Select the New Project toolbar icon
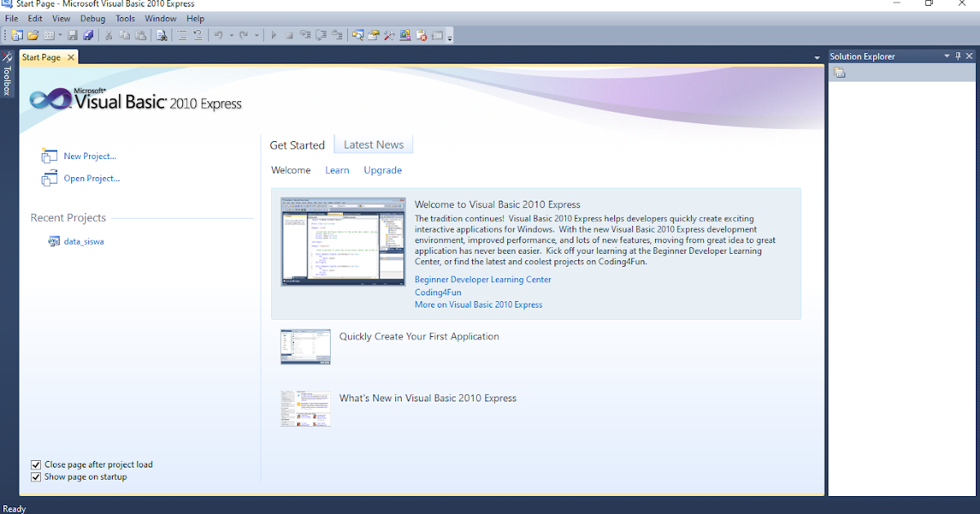This screenshot has width=980, height=514. 16,35
